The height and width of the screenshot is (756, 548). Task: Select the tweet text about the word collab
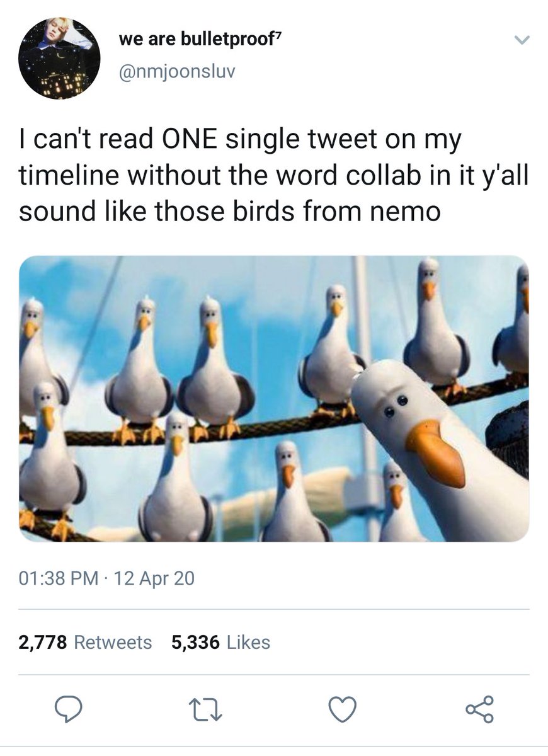point(272,176)
